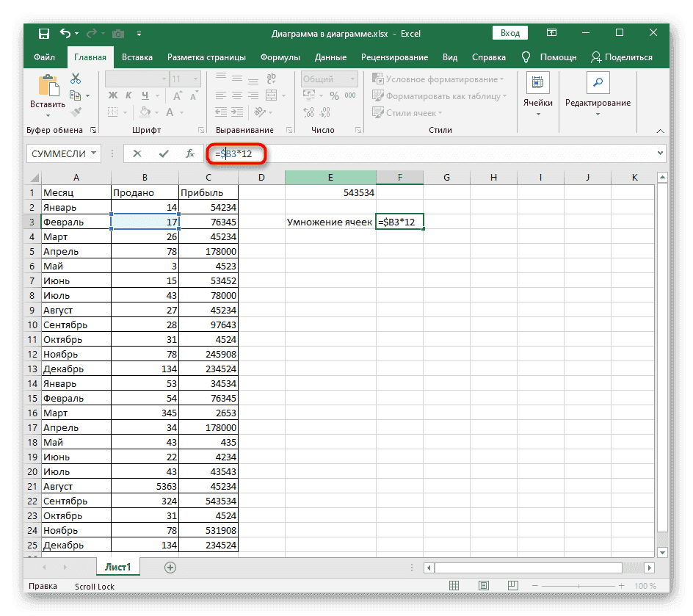This screenshot has width=693, height=616.
Task: Toggle bold formatting (Ж)
Action: tap(113, 95)
